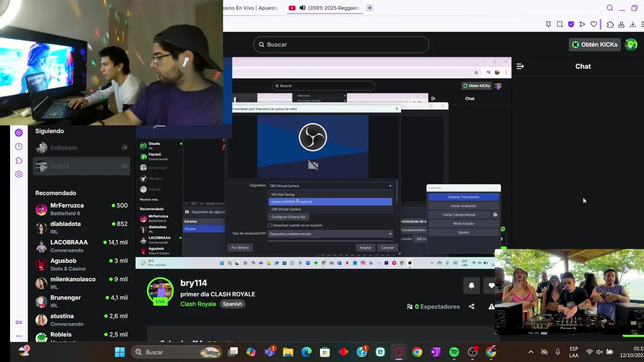Open the Windows Start menu
Screen dimensions: 644x362
120,352
